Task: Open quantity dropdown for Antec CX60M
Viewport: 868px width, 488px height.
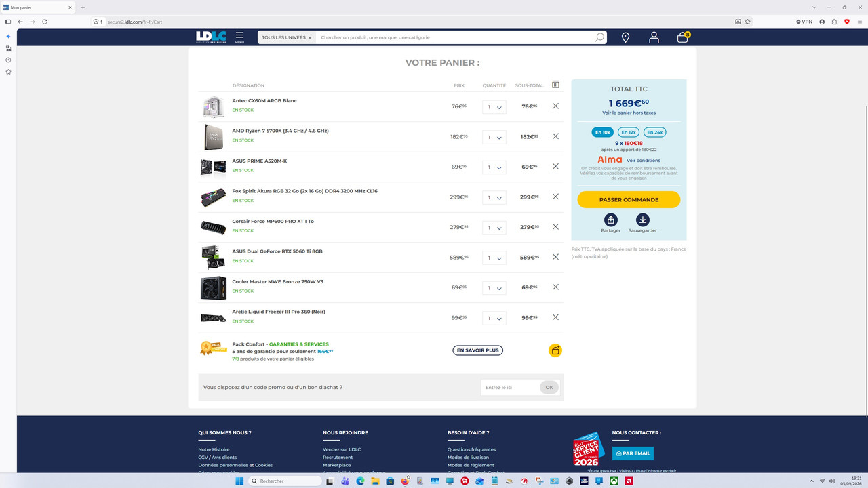Action: coord(494,107)
